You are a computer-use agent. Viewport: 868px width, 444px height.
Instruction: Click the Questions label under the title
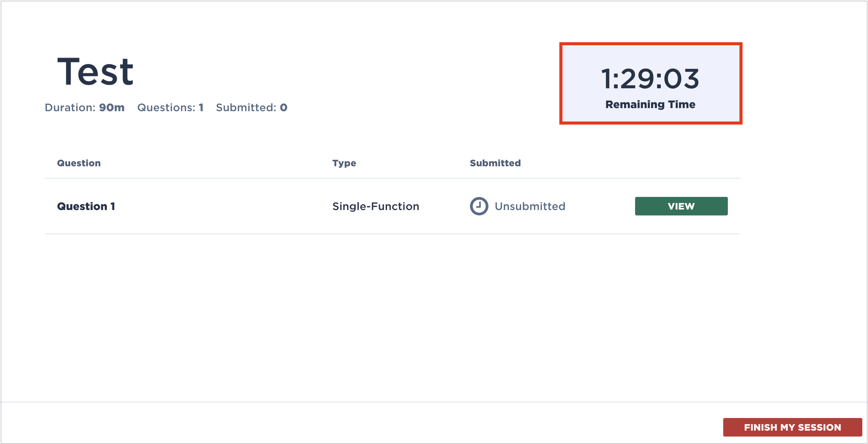click(166, 107)
